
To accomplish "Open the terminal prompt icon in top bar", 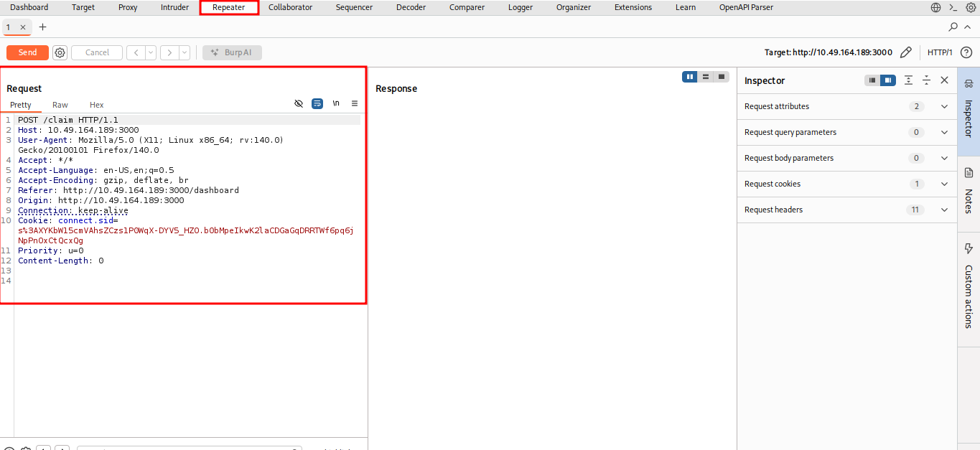I will 953,7.
